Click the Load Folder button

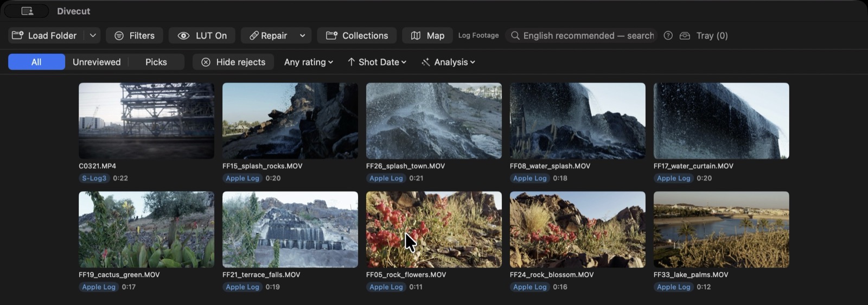tap(45, 35)
